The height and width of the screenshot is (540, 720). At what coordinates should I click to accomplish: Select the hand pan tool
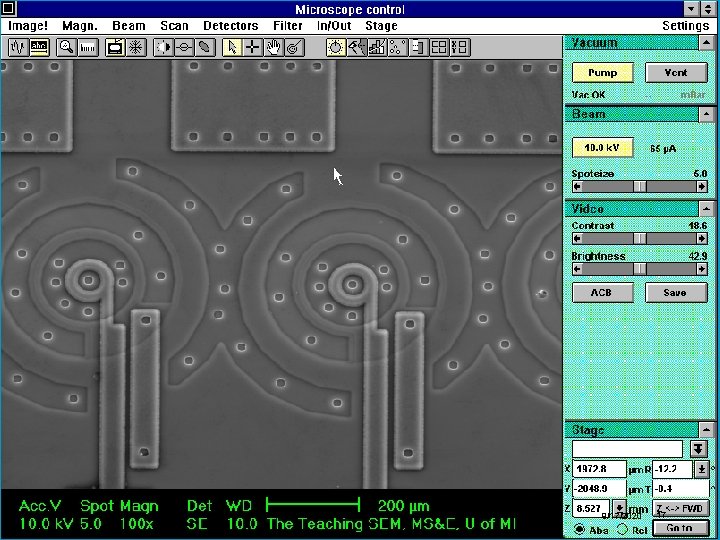(274, 47)
